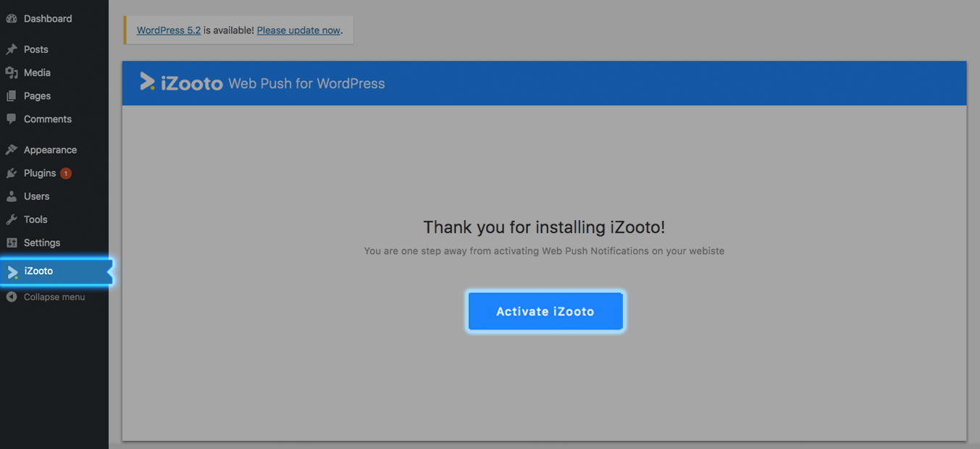Open the Settings menu label
The width and height of the screenshot is (980, 449).
[x=42, y=243]
